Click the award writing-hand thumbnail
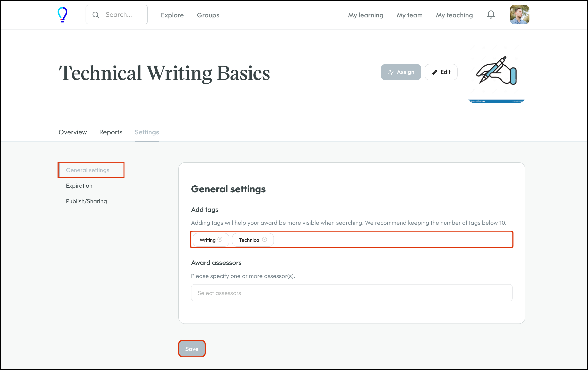The width and height of the screenshot is (588, 370). tap(496, 71)
